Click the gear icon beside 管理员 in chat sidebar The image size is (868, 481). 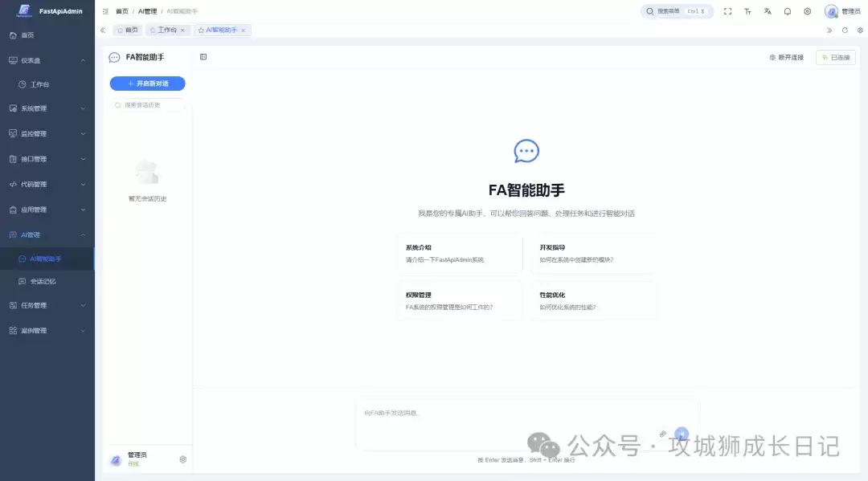point(183,459)
